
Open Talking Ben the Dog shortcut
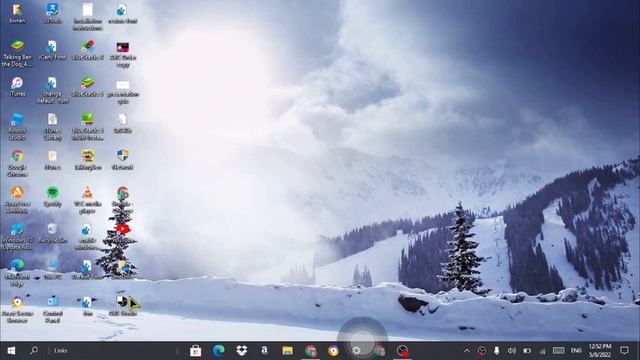tap(17, 53)
